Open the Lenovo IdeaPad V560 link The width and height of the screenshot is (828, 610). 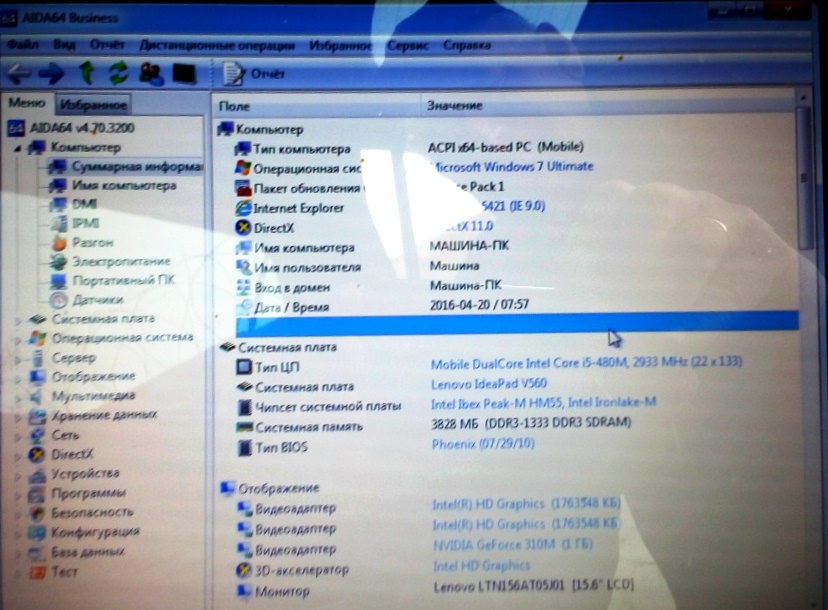point(488,383)
